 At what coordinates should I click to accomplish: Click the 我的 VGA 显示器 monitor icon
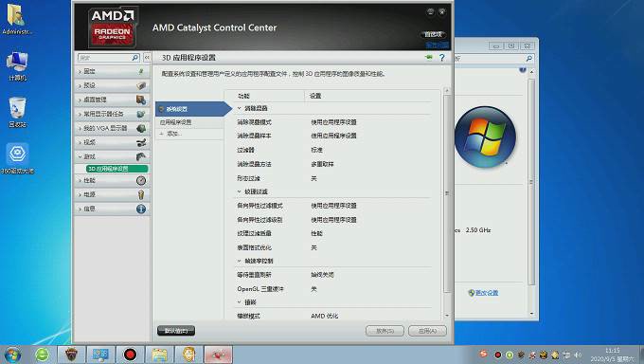(x=141, y=128)
